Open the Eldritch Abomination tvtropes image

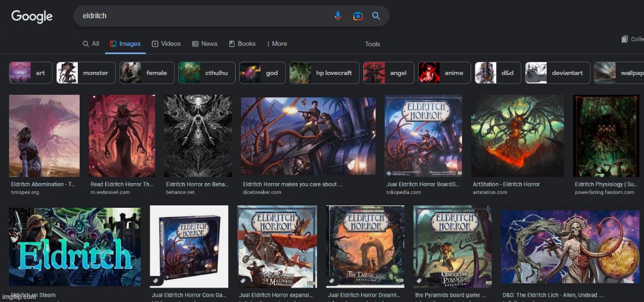coord(44,136)
